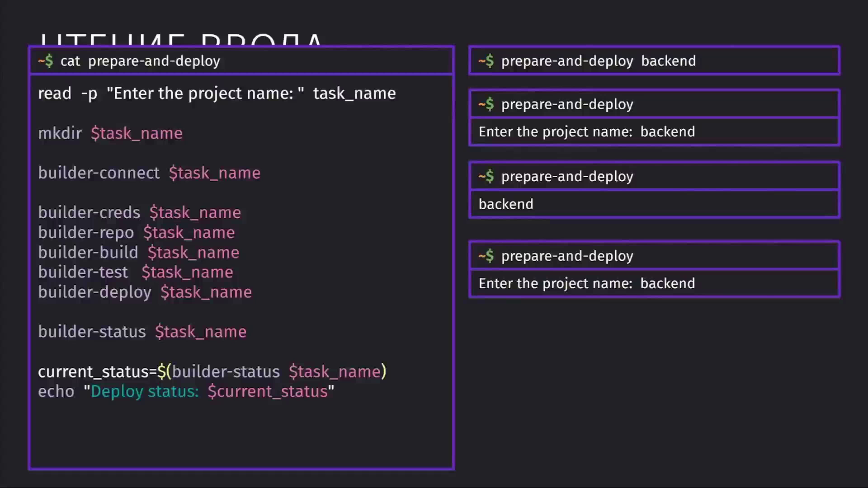
Task: Click the current_status assignment line
Action: coord(212,371)
